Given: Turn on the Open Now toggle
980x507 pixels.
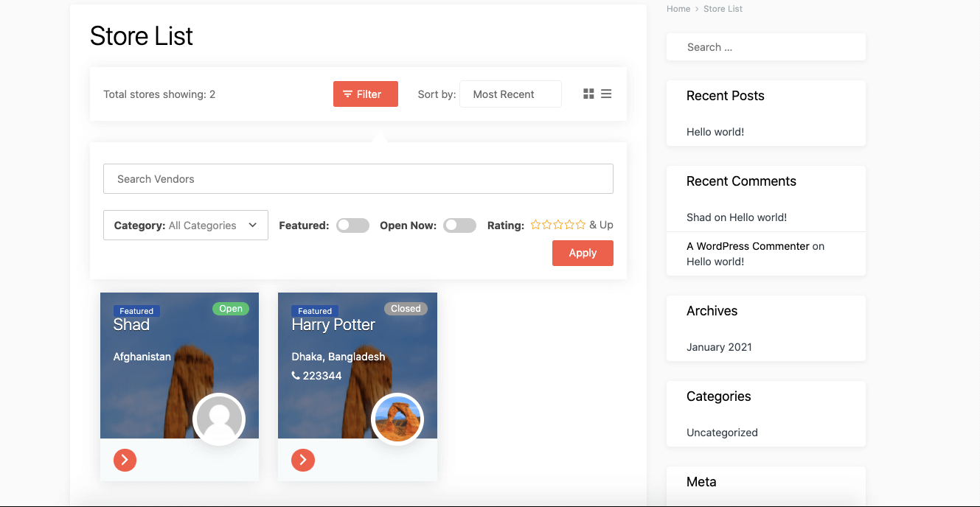Looking at the screenshot, I should 459,225.
